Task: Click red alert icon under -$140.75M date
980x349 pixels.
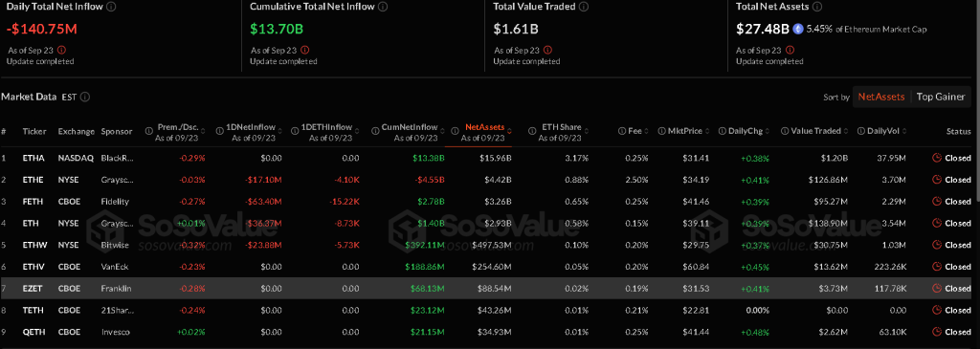Action: (x=60, y=50)
